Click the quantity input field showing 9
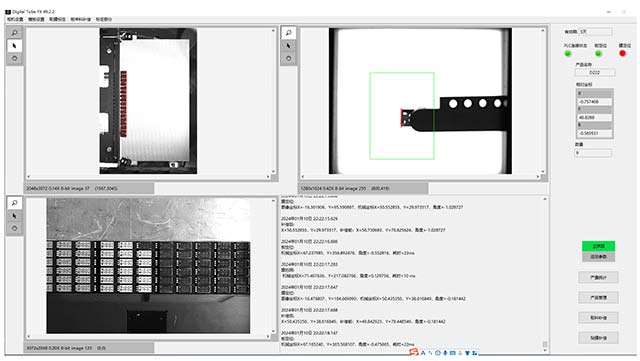Screen dimensions: 640x361 tap(593, 153)
